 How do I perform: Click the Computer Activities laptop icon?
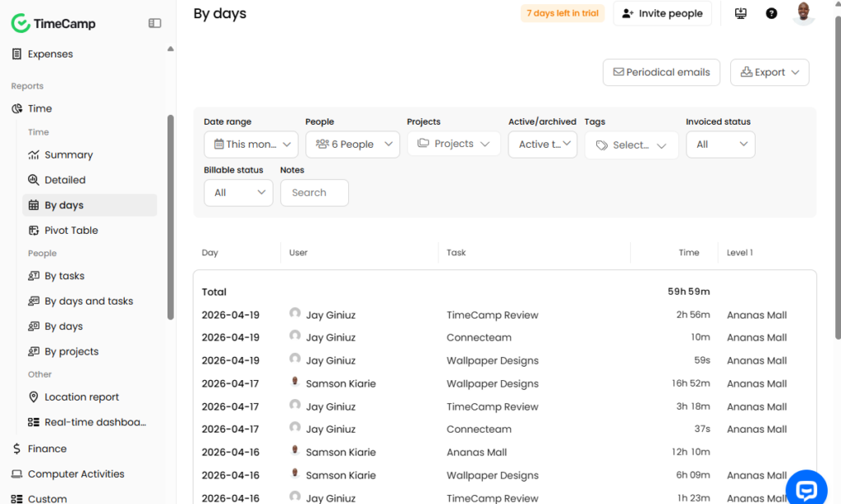(x=16, y=474)
